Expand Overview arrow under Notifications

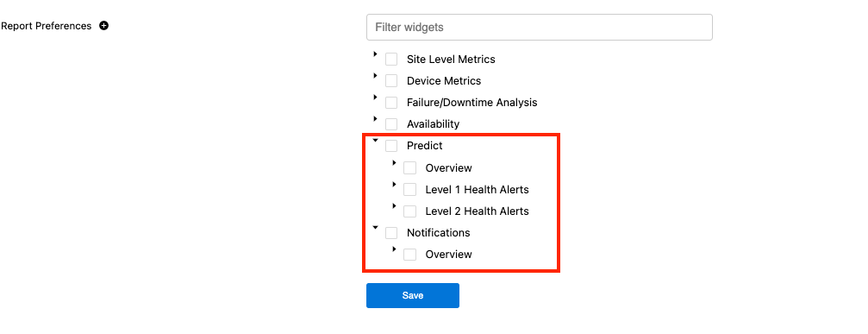point(394,249)
